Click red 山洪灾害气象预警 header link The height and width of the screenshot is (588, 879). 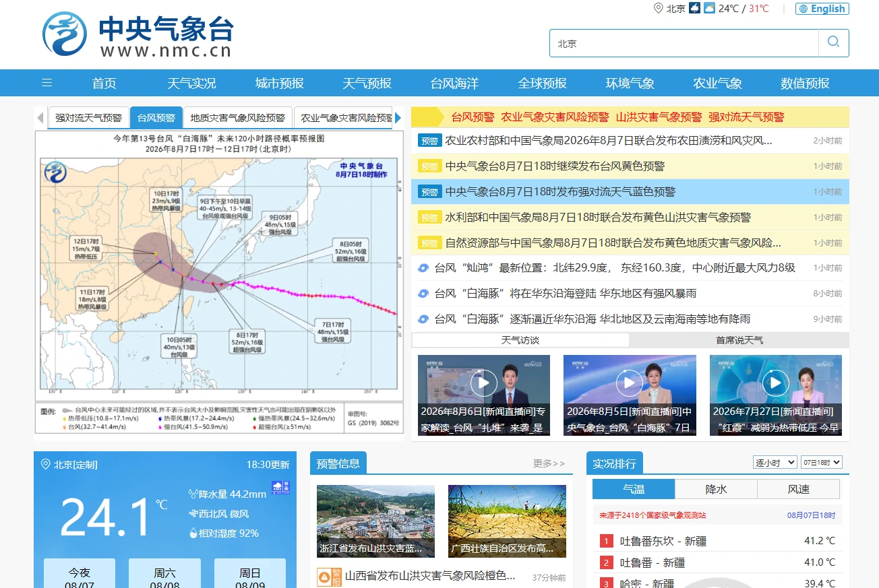[x=659, y=117]
